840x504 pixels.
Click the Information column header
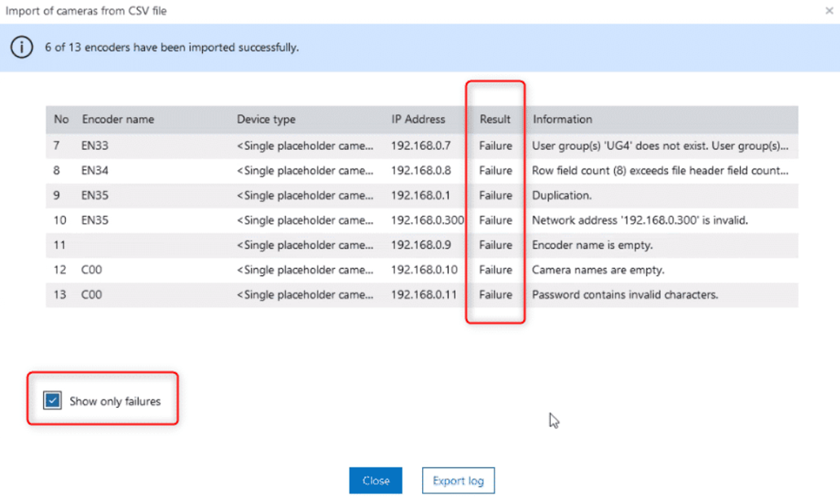[x=562, y=119]
